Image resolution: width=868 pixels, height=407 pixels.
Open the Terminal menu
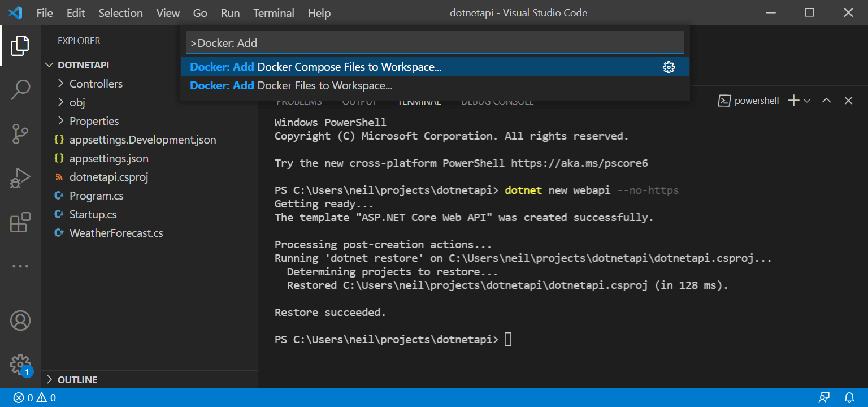pyautogui.click(x=274, y=13)
